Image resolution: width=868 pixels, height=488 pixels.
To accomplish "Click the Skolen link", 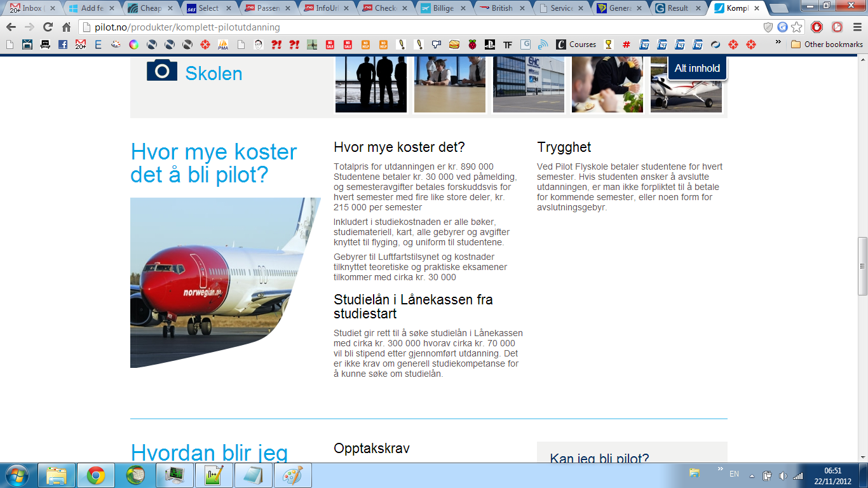I will (214, 73).
